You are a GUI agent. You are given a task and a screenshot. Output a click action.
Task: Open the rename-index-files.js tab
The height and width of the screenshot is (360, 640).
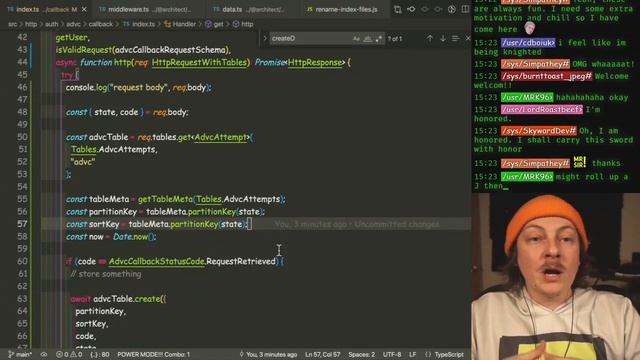(x=342, y=9)
